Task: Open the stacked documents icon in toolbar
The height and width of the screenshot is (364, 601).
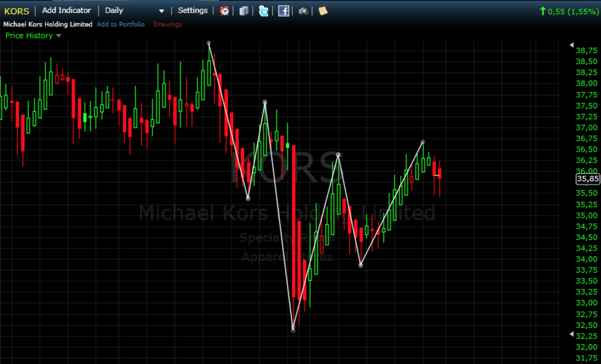Action: [x=244, y=11]
